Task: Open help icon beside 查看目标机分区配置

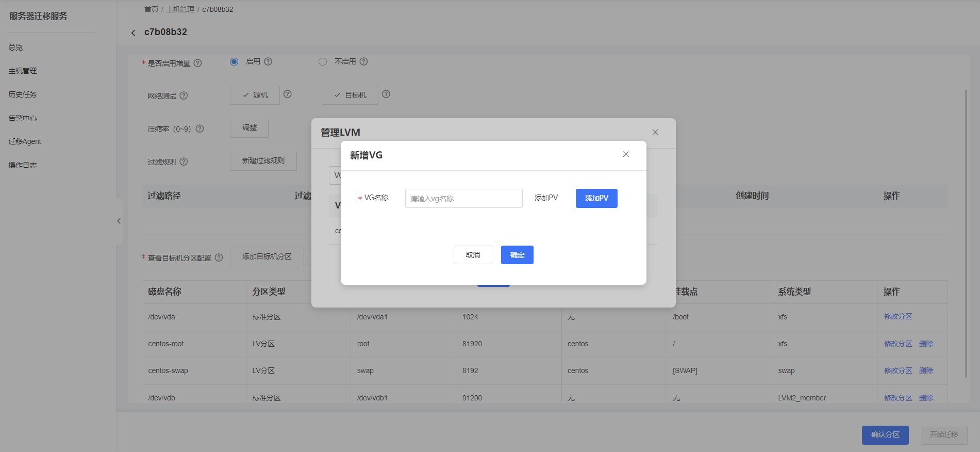Action: [x=219, y=257]
